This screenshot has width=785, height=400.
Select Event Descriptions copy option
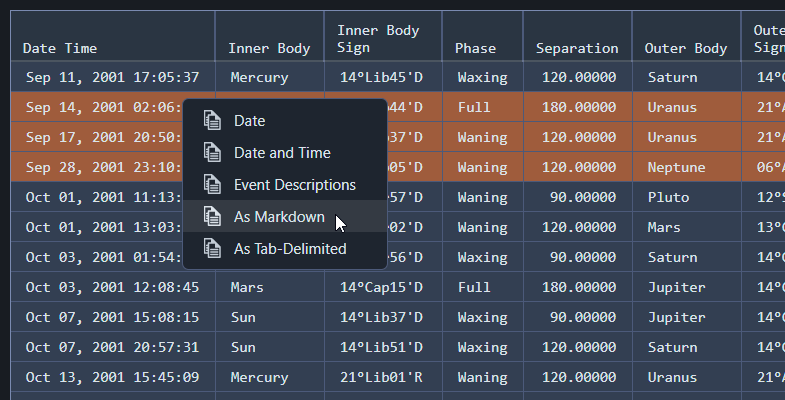[x=285, y=185]
